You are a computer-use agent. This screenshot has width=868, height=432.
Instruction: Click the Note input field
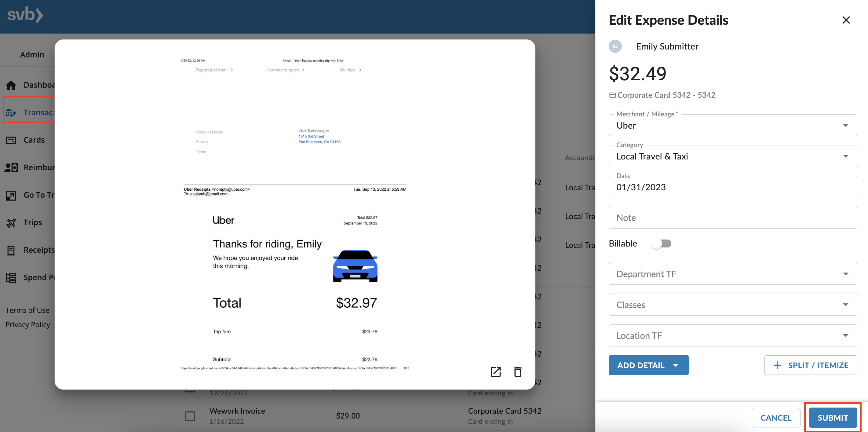[732, 218]
